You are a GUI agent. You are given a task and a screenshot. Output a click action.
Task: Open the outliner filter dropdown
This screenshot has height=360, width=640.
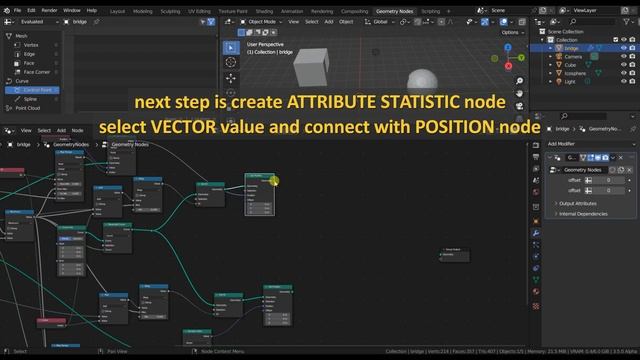pyautogui.click(x=629, y=22)
